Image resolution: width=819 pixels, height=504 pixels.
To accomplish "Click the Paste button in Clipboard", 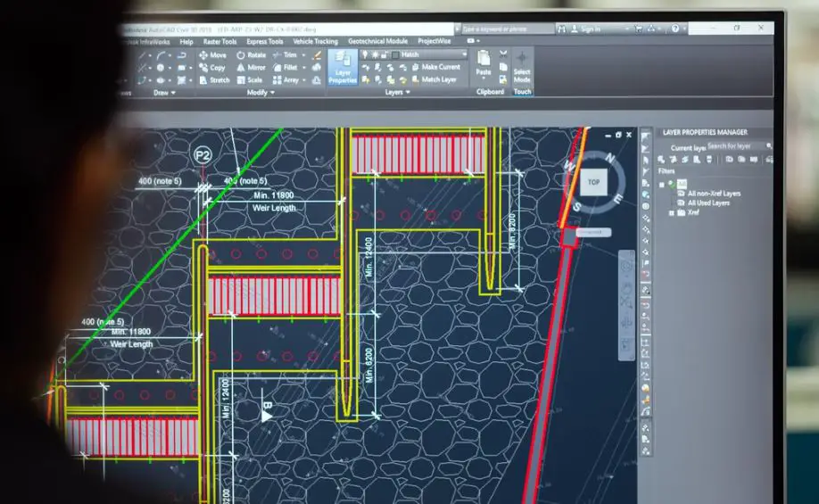I will click(x=484, y=63).
